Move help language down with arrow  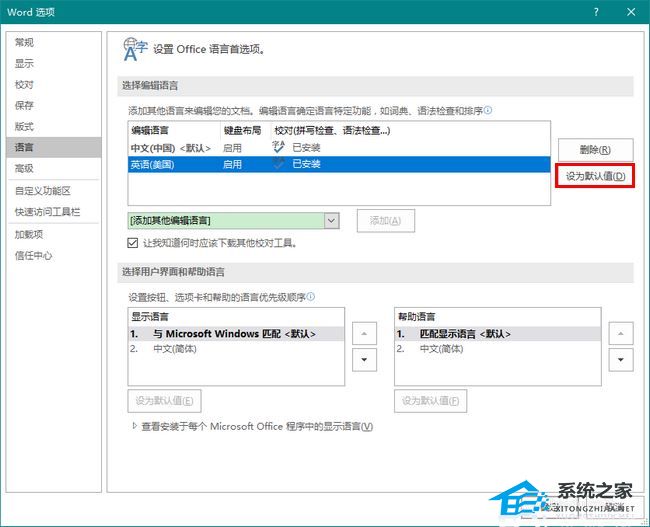click(x=621, y=359)
